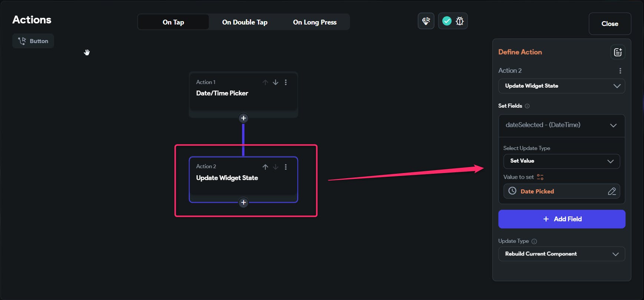Open Rebuild Current Component dropdown

coord(561,254)
